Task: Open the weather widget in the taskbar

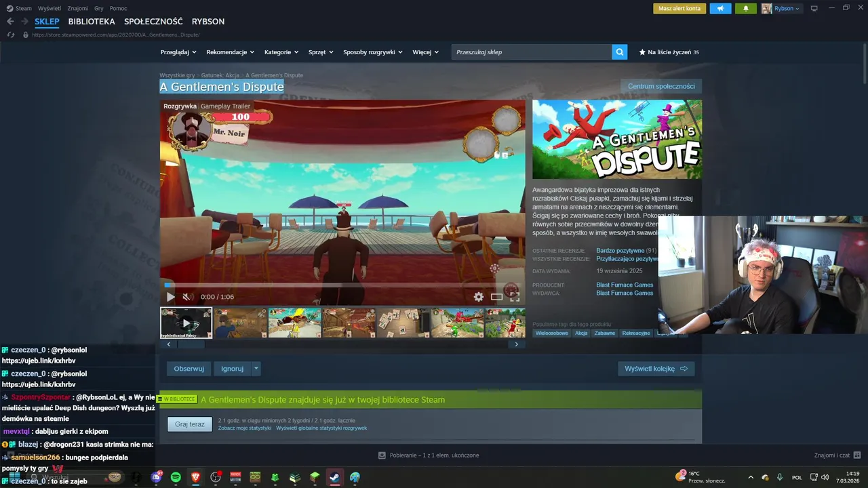Action: tap(700, 477)
